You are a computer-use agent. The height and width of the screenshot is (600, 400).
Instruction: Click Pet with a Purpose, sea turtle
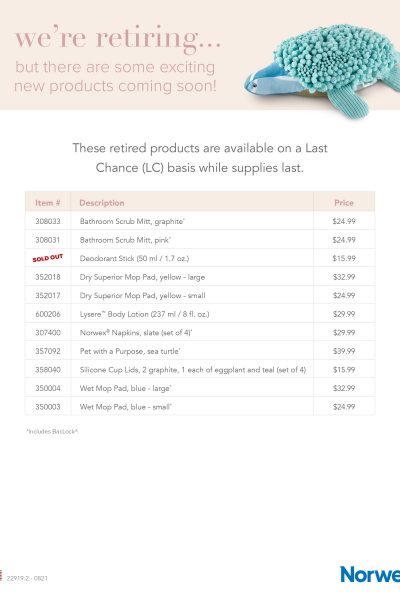(130, 351)
